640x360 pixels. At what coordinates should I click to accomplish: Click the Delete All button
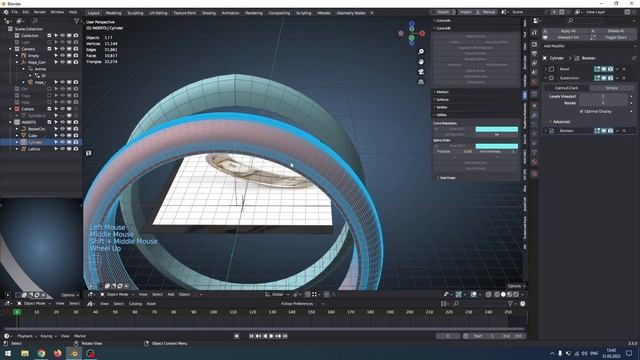click(x=613, y=31)
